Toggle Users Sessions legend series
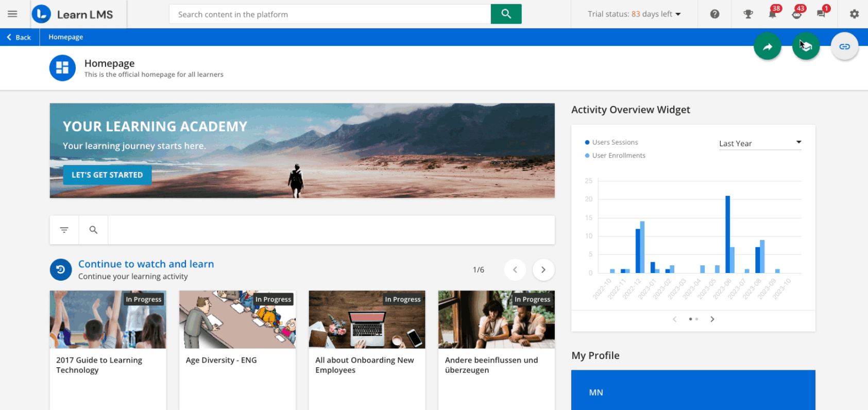The image size is (868, 410). tap(615, 142)
